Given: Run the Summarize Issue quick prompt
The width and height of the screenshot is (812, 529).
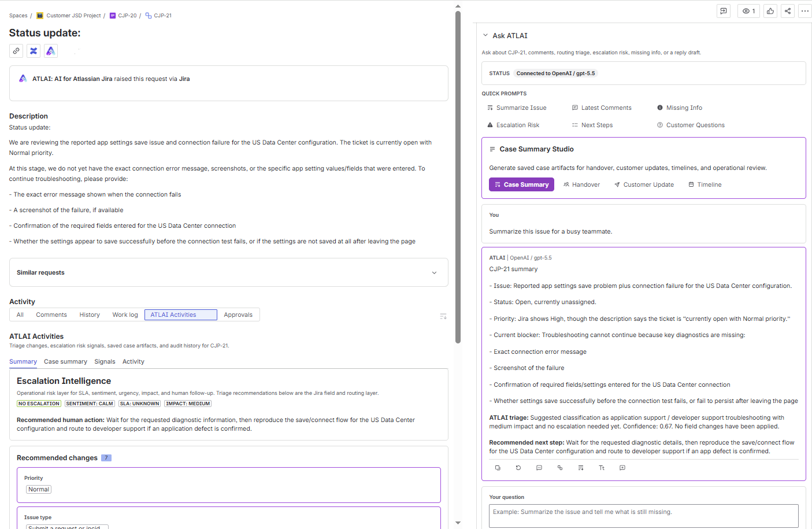Looking at the screenshot, I should (x=517, y=108).
